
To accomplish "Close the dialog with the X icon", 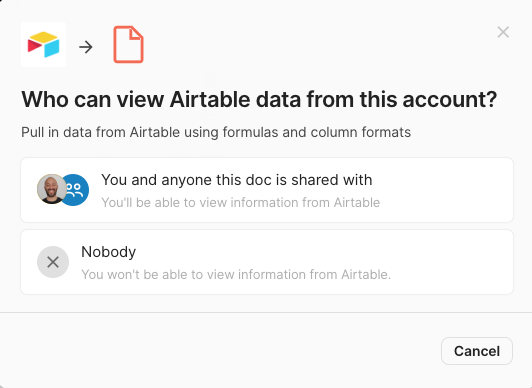I will [503, 32].
